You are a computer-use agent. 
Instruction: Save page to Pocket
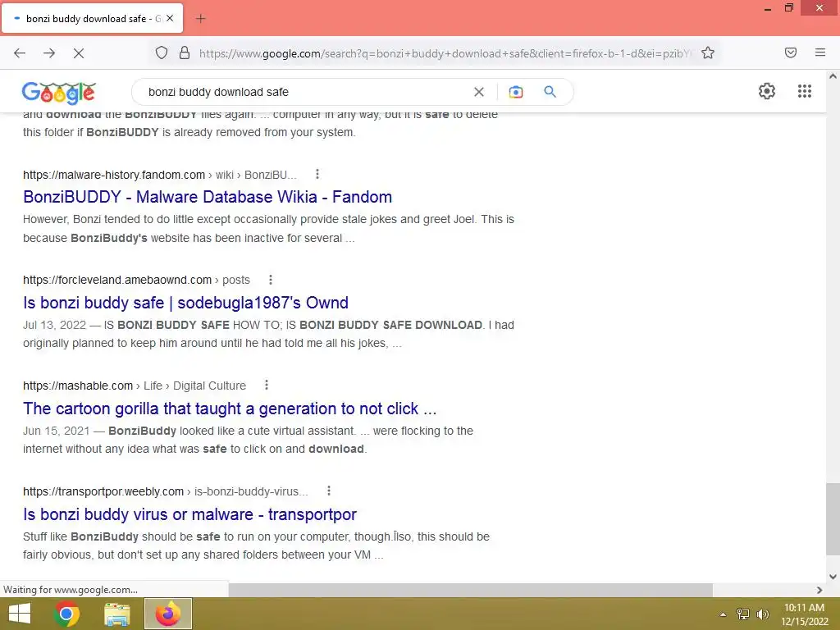791,52
